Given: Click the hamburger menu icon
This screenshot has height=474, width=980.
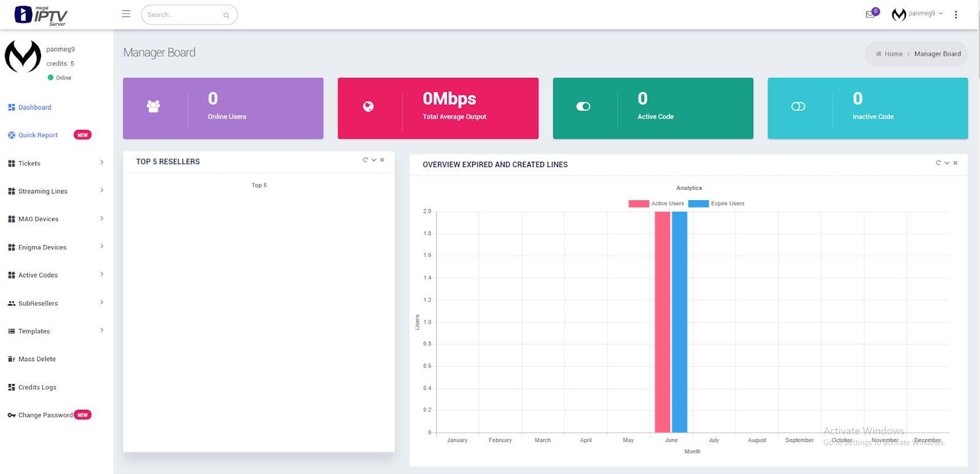Looking at the screenshot, I should point(126,13).
